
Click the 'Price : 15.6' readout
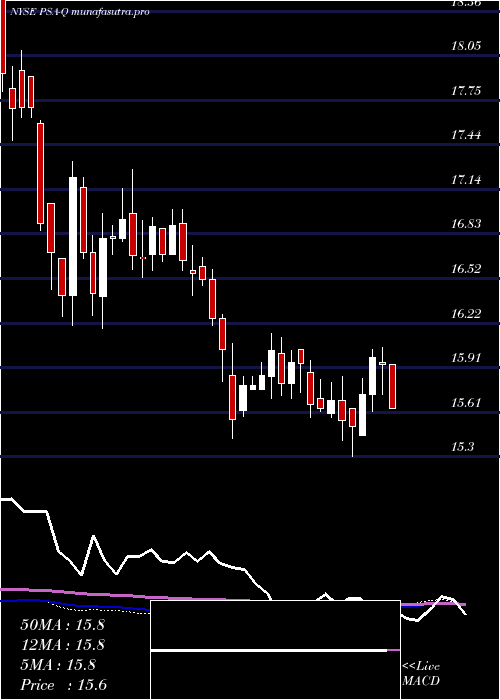pyautogui.click(x=63, y=685)
